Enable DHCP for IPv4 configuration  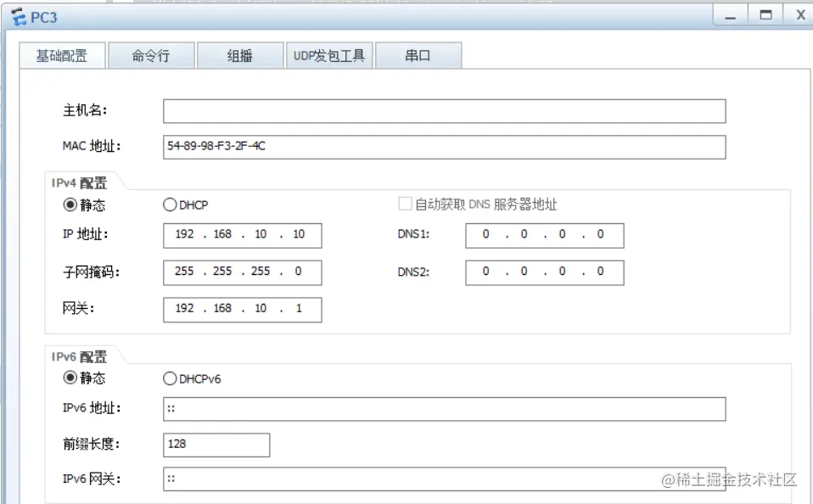tap(170, 204)
